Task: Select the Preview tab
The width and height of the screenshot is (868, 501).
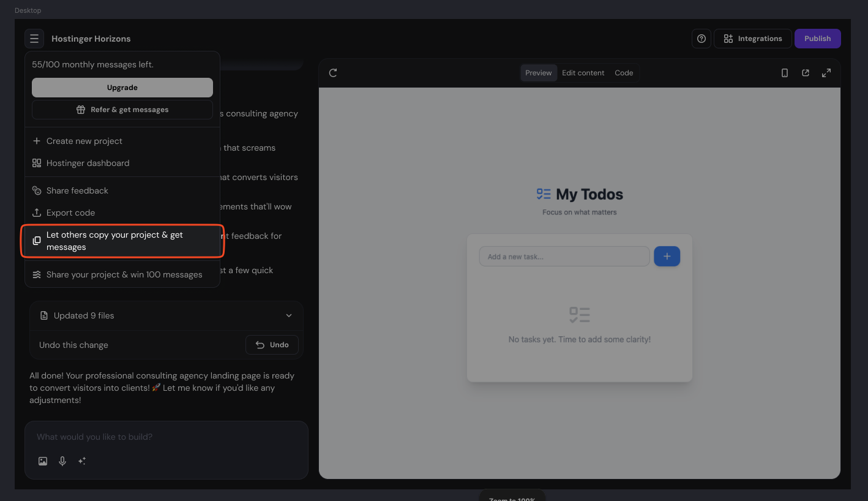Action: [x=538, y=73]
